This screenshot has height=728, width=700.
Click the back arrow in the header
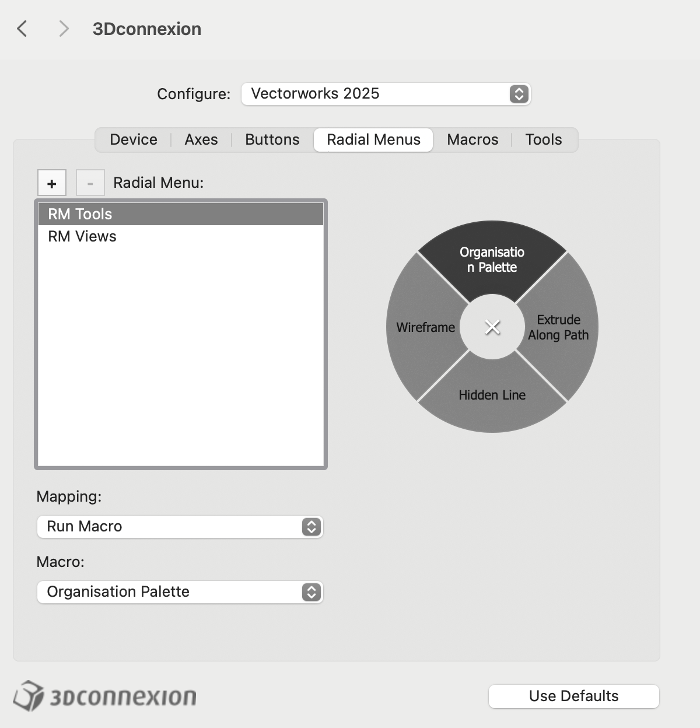[x=22, y=29]
